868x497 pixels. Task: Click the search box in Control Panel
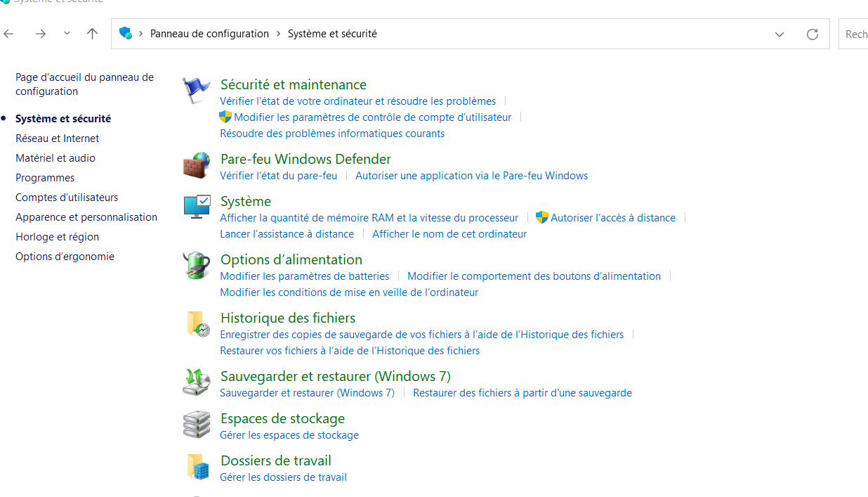point(853,34)
